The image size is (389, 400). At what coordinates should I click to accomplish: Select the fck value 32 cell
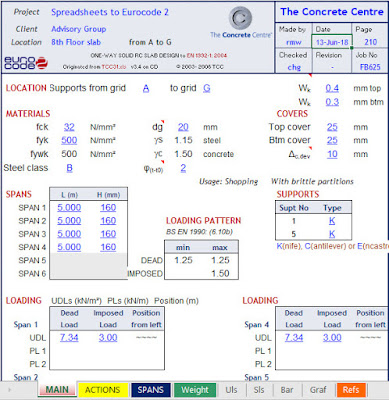tap(69, 127)
